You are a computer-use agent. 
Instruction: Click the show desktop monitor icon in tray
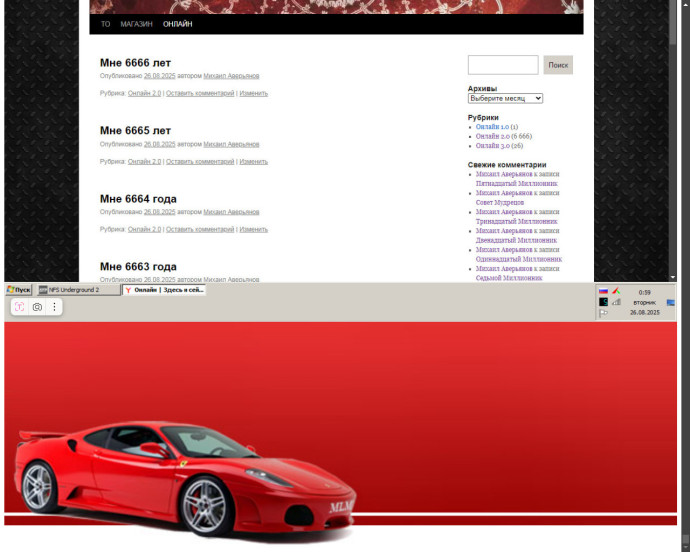(671, 302)
